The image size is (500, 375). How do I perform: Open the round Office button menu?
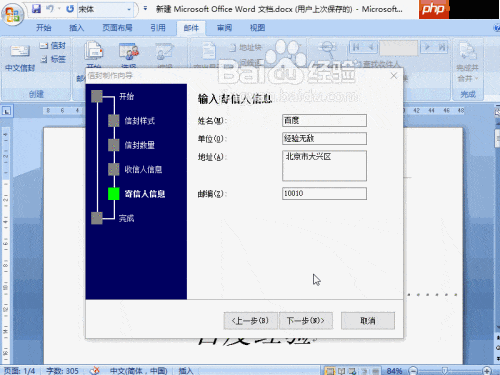click(x=12, y=14)
